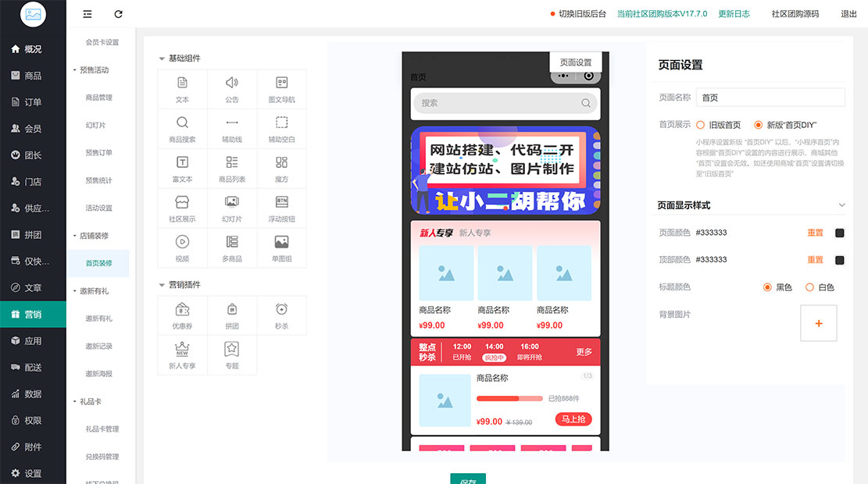868x484 pixels.
Task: Collapse the 基础组件 section
Action: (x=162, y=59)
